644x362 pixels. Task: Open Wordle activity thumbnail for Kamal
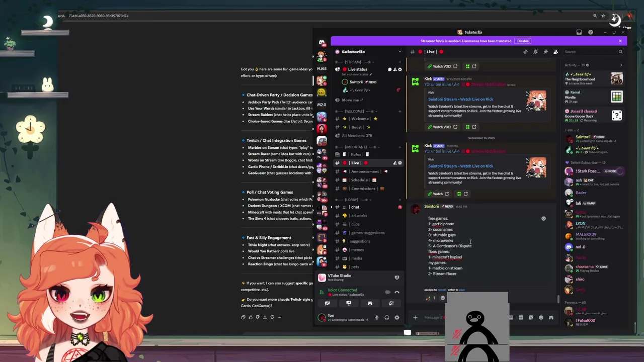[617, 97]
